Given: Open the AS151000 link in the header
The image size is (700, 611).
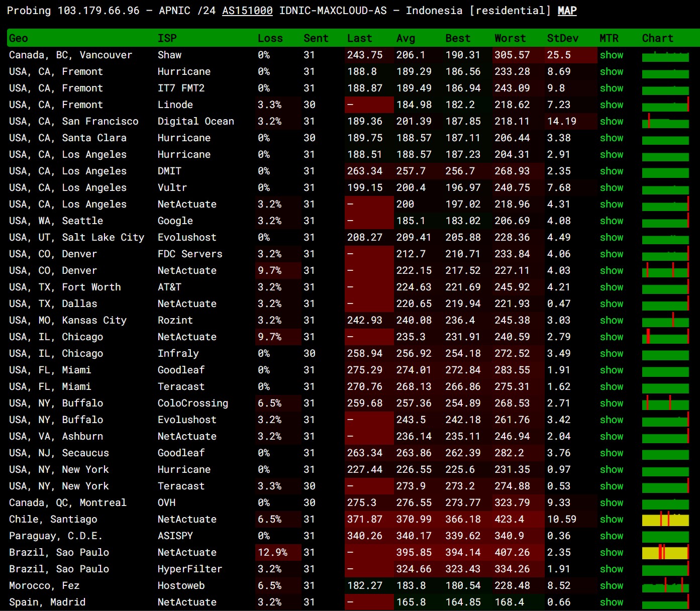Looking at the screenshot, I should pos(247,11).
